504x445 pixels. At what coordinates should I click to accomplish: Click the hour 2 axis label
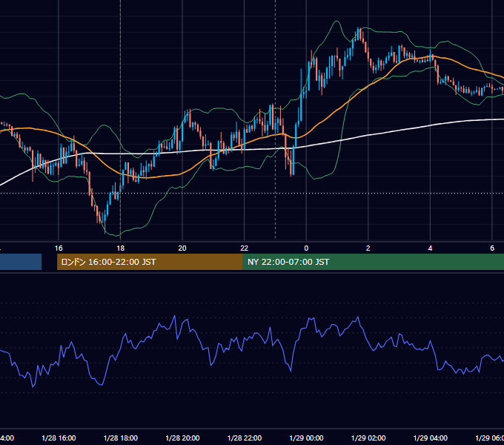click(368, 248)
